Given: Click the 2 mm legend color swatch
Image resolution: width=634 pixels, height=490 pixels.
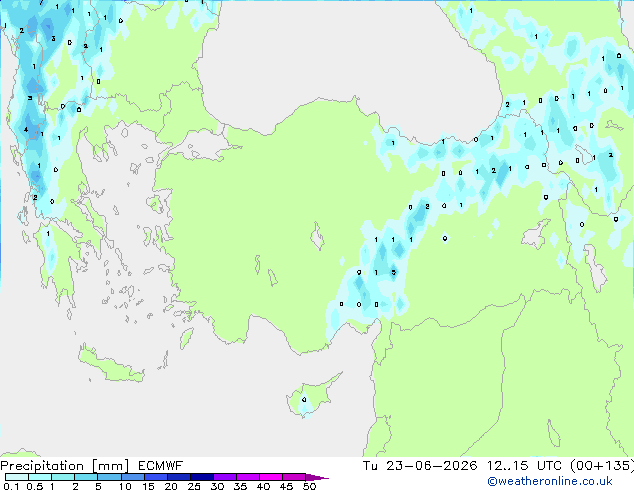Looking at the screenshot, I should (86, 477).
